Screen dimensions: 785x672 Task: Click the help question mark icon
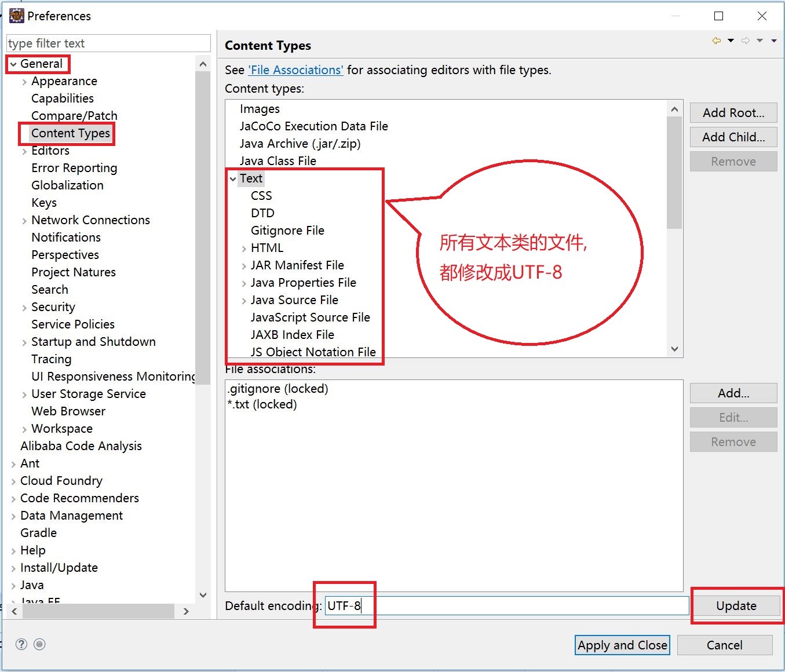(x=21, y=644)
